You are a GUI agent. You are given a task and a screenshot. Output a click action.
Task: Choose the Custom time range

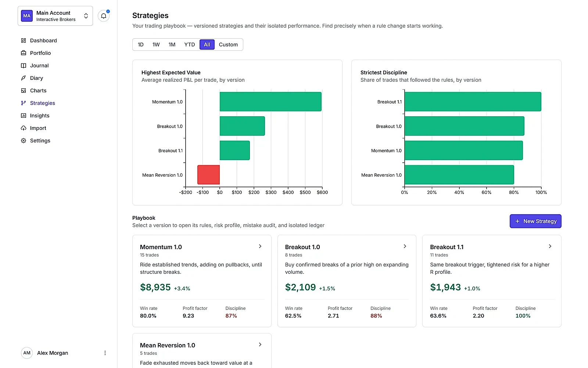click(x=228, y=45)
